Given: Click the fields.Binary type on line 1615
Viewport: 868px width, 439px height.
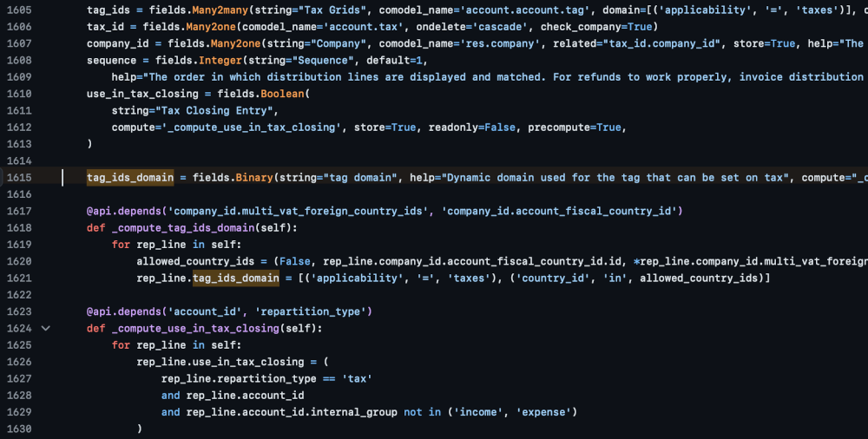Looking at the screenshot, I should pos(233,178).
